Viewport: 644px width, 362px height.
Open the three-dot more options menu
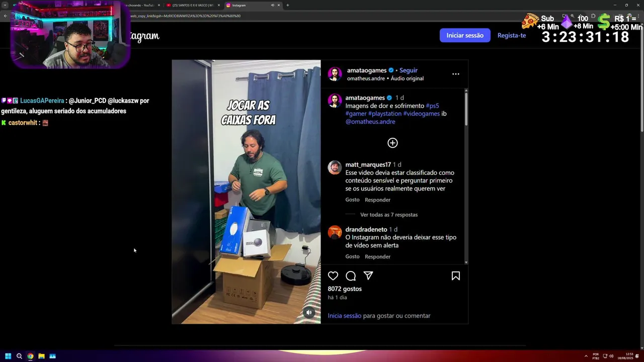click(x=456, y=74)
